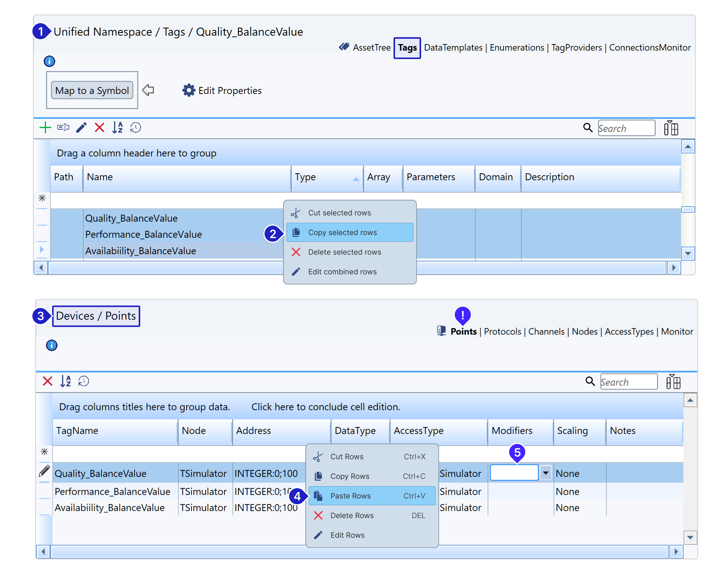Click Edit Properties with gear icon
The image size is (728, 574).
point(222,91)
